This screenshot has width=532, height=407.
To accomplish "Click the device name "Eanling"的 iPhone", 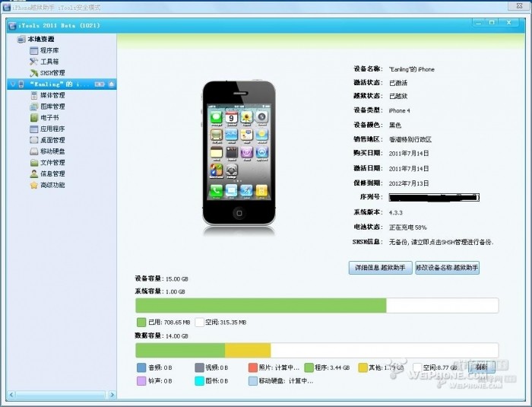I will pos(412,69).
